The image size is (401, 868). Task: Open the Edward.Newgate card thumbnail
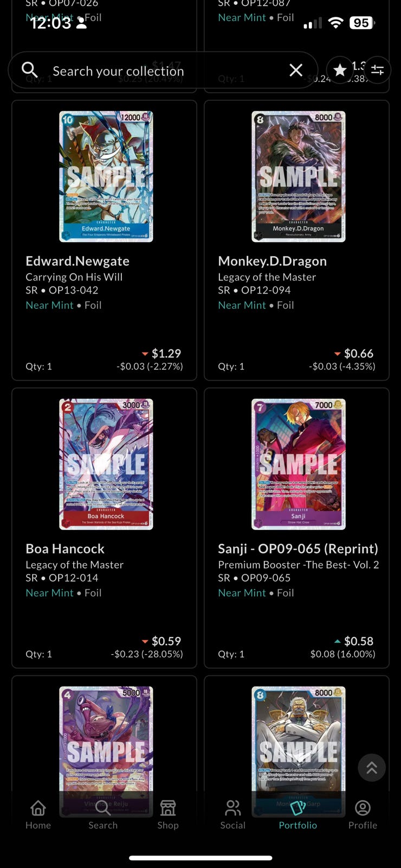(106, 176)
